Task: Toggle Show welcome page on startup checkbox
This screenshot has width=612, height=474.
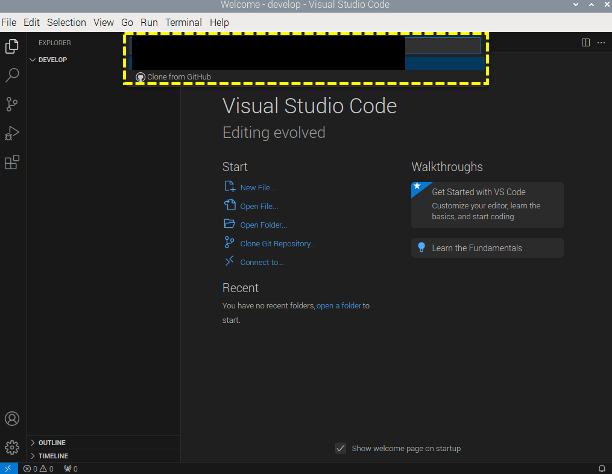Action: [340, 448]
